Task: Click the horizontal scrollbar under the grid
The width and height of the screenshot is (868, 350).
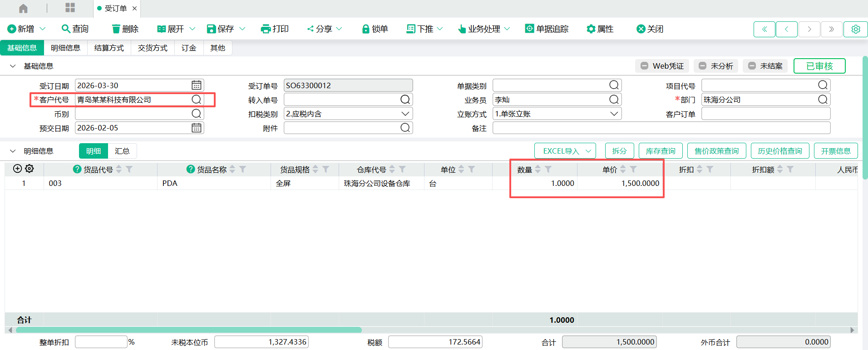Action: point(188,330)
